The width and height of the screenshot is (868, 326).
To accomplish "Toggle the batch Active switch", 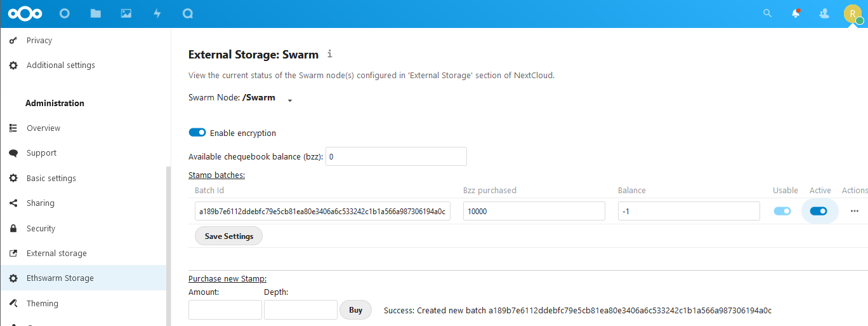I will [819, 211].
